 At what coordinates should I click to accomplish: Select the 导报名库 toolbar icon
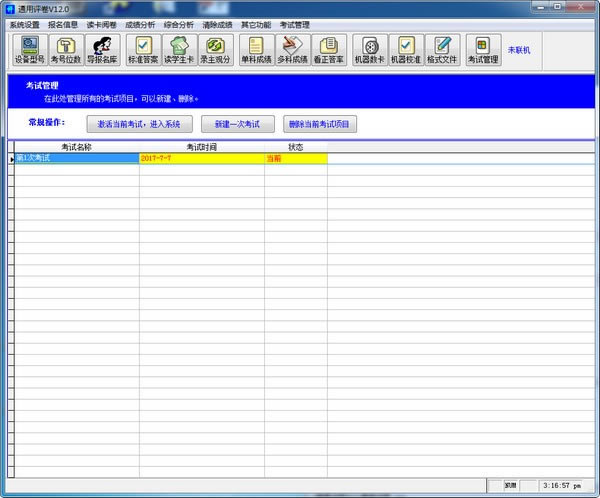[102, 50]
